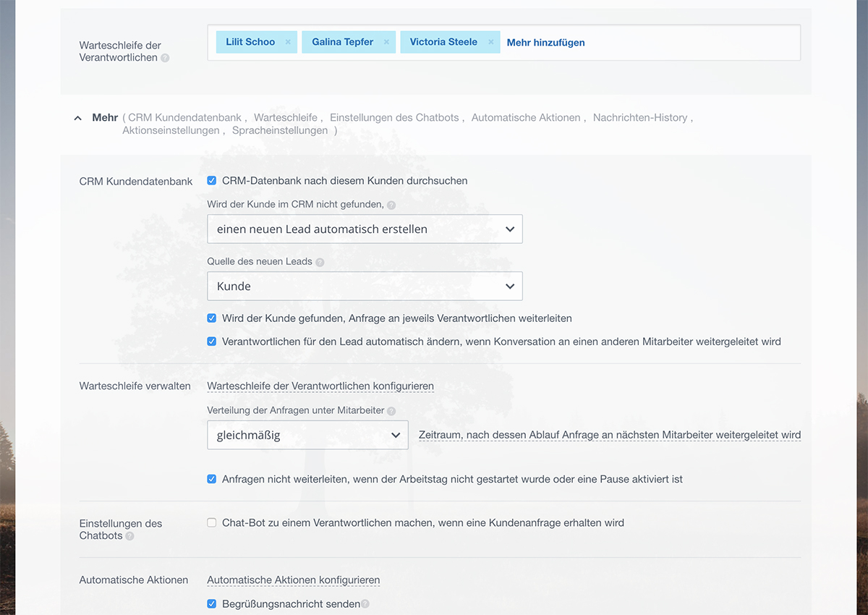868x615 pixels.
Task: Enable the Chat-Bot als Verantwortlichen checkbox
Action: click(212, 522)
